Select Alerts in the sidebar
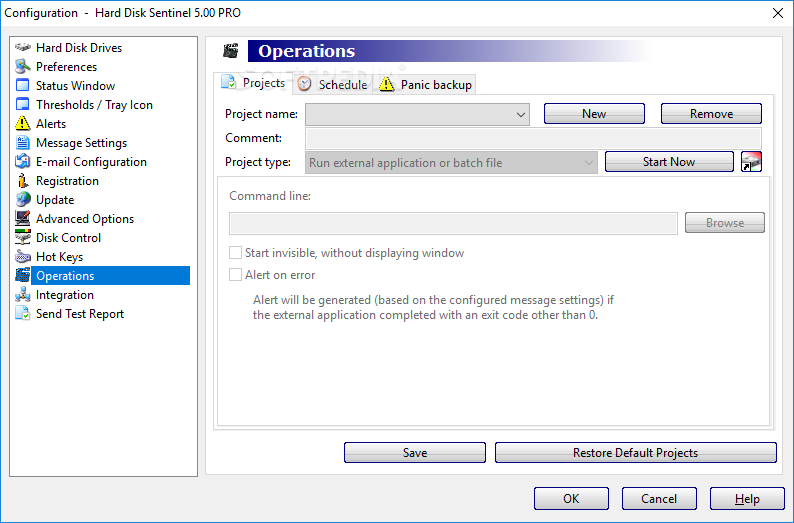Screen dimensions: 794x523 (51, 124)
